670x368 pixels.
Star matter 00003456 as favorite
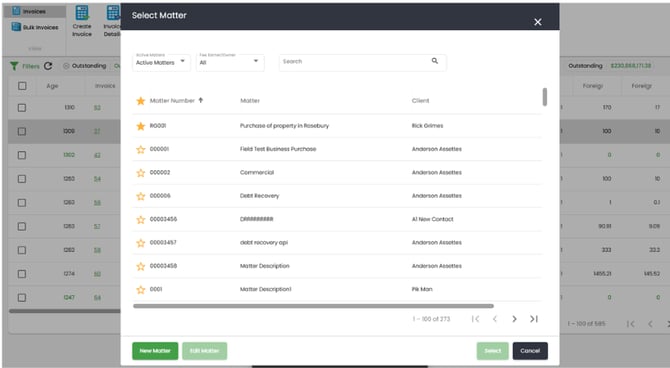[x=141, y=219]
